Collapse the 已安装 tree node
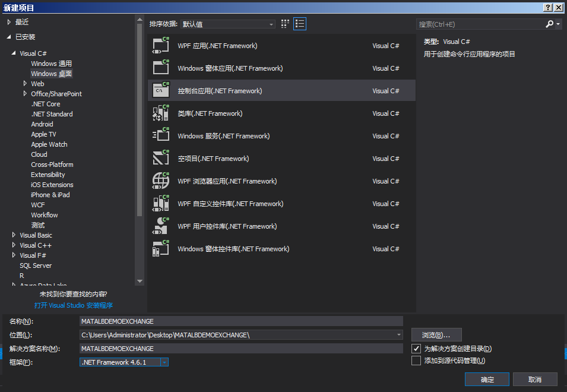This screenshot has width=567, height=392. tap(9, 36)
